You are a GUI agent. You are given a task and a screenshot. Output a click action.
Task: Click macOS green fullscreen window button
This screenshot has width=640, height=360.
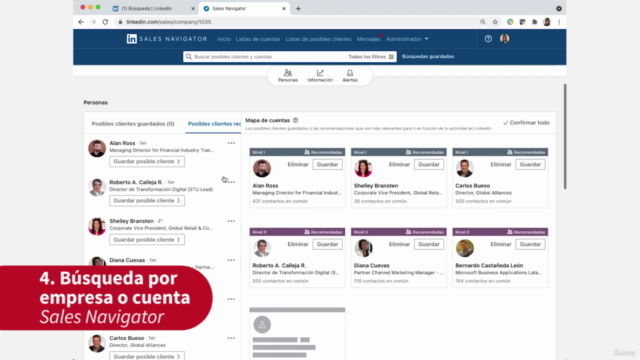98,7
